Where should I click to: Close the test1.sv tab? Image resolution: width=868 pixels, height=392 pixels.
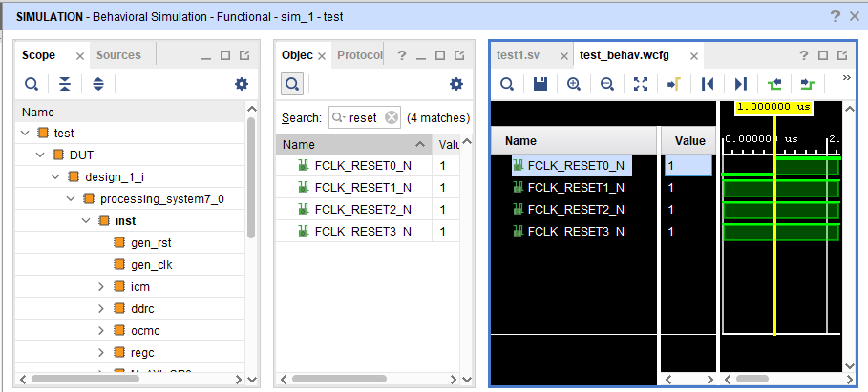pos(564,56)
